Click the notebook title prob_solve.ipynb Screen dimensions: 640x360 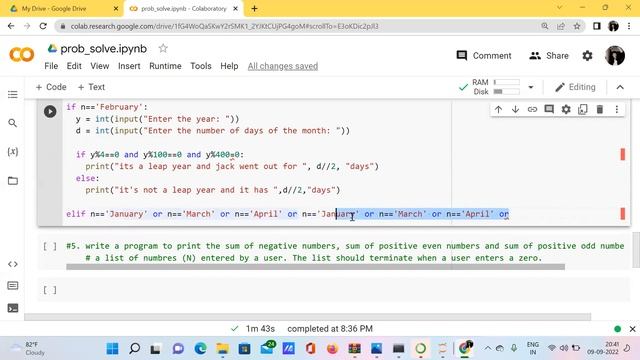coord(103,49)
